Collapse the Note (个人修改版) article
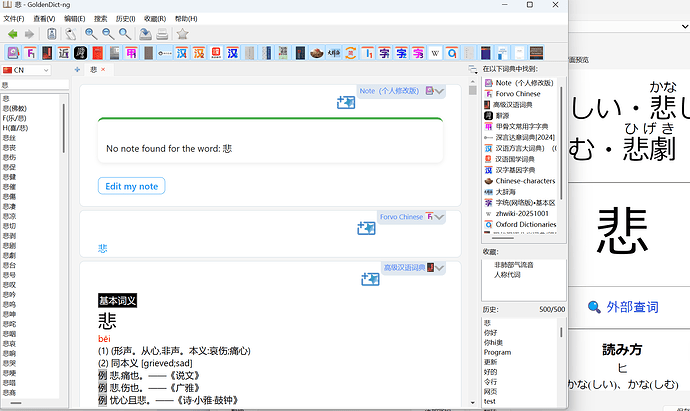 click(x=439, y=91)
